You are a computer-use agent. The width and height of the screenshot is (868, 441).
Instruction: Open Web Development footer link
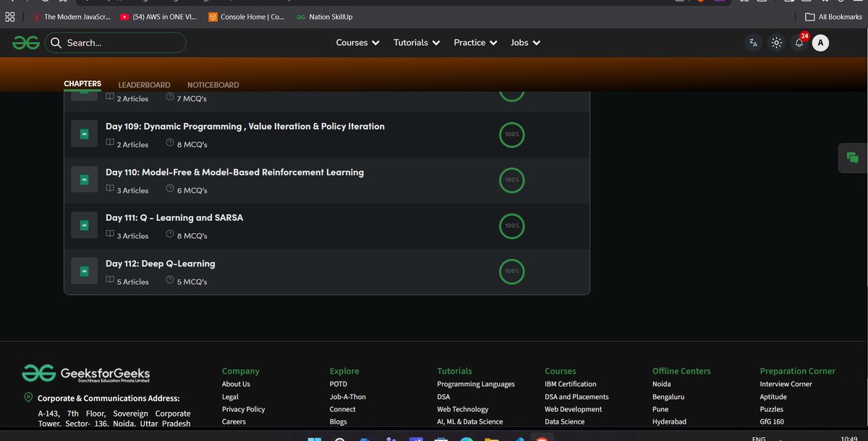click(574, 409)
